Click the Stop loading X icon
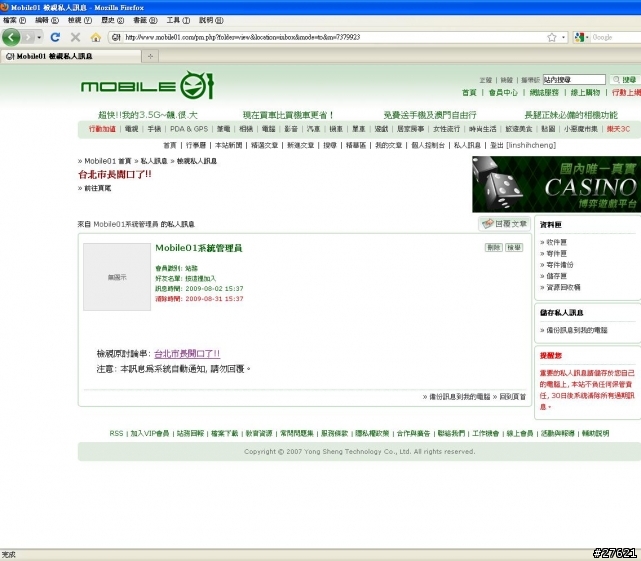This screenshot has height=561, width=641. pyautogui.click(x=75, y=37)
